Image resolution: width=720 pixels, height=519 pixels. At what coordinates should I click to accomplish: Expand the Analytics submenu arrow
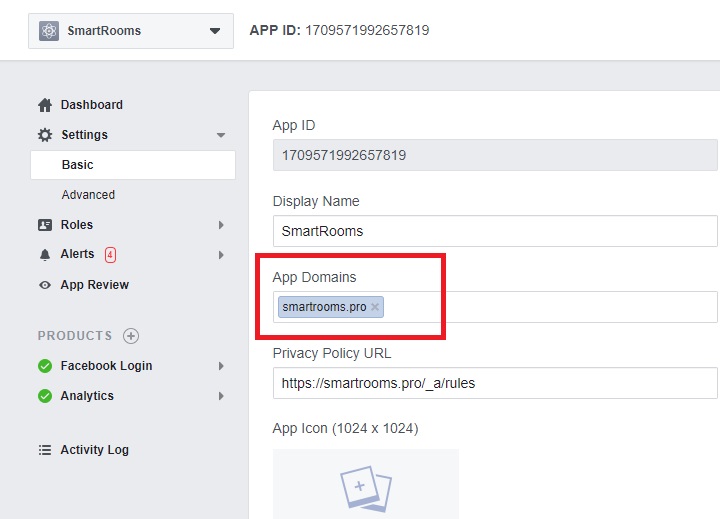[221, 396]
